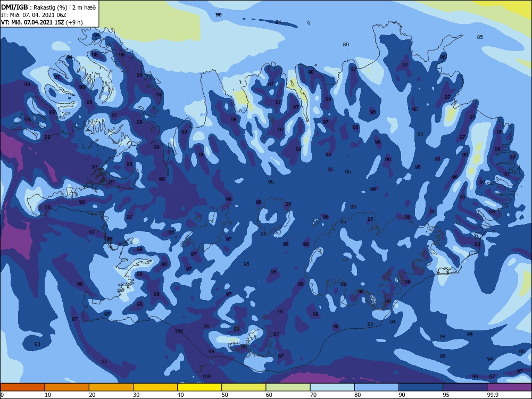Click the '30' legend tick label
This screenshot has height=399, width=532.
[136, 395]
